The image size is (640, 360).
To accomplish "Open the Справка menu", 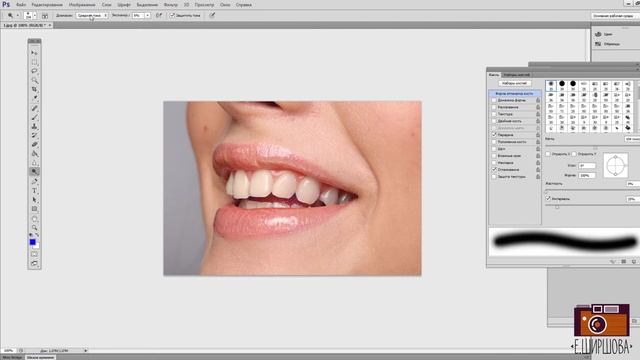I will click(x=244, y=5).
